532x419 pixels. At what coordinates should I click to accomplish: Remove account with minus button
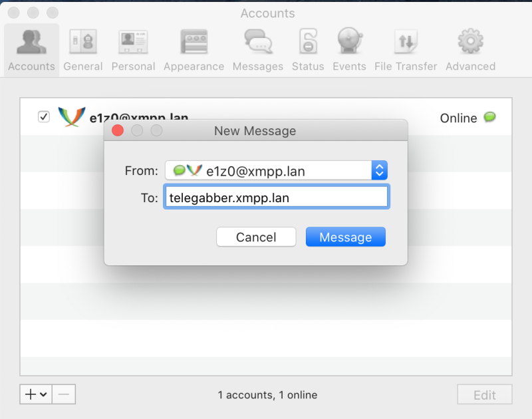64,394
